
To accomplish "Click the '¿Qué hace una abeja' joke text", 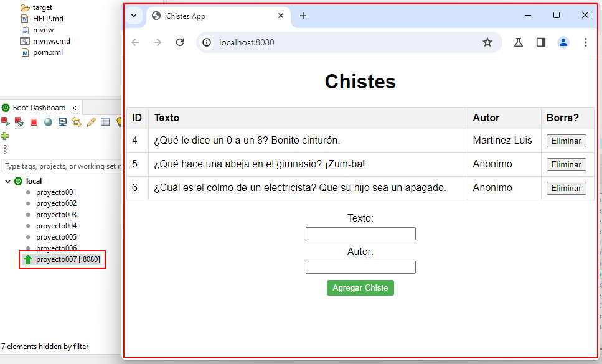I will click(x=259, y=164).
